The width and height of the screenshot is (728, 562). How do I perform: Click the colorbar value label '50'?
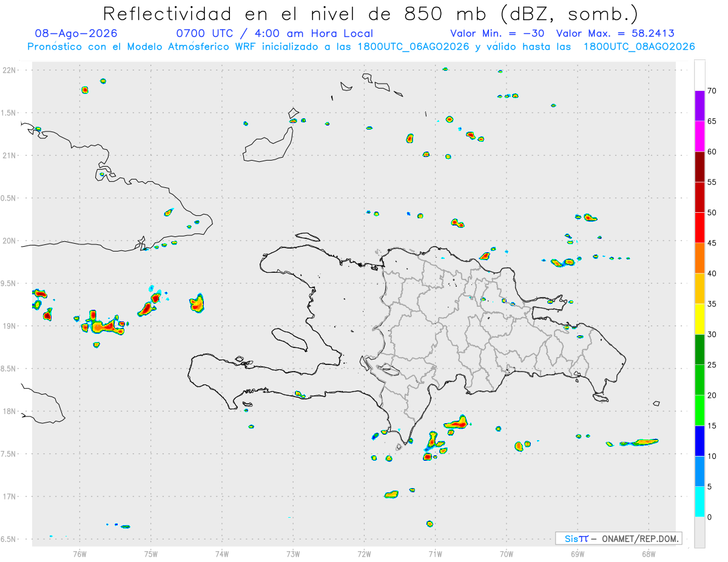(x=712, y=213)
